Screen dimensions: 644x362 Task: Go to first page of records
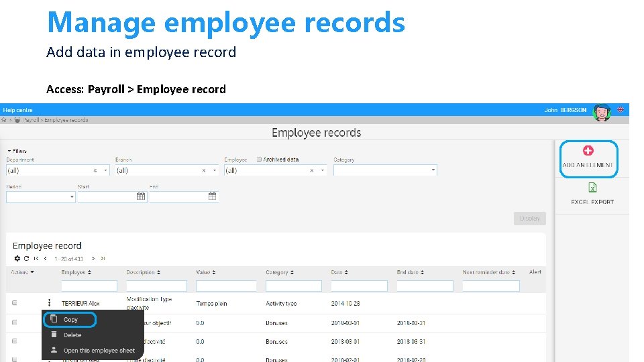pyautogui.click(x=36, y=258)
